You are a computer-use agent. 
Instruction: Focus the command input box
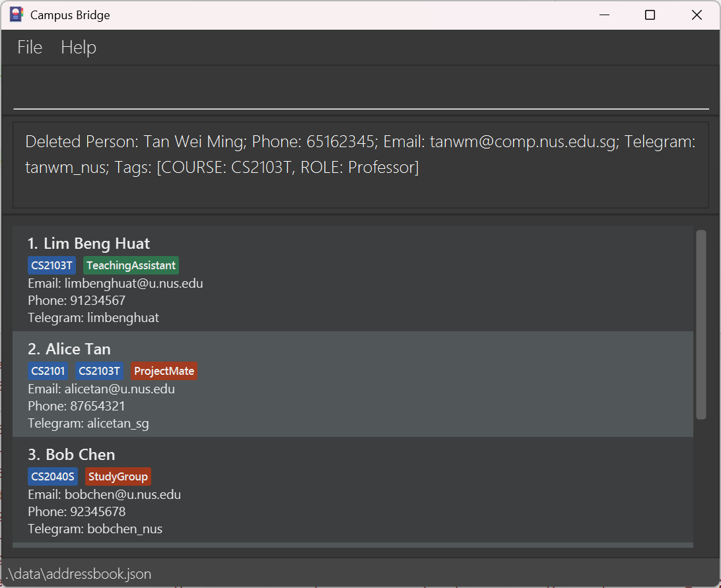[x=361, y=92]
